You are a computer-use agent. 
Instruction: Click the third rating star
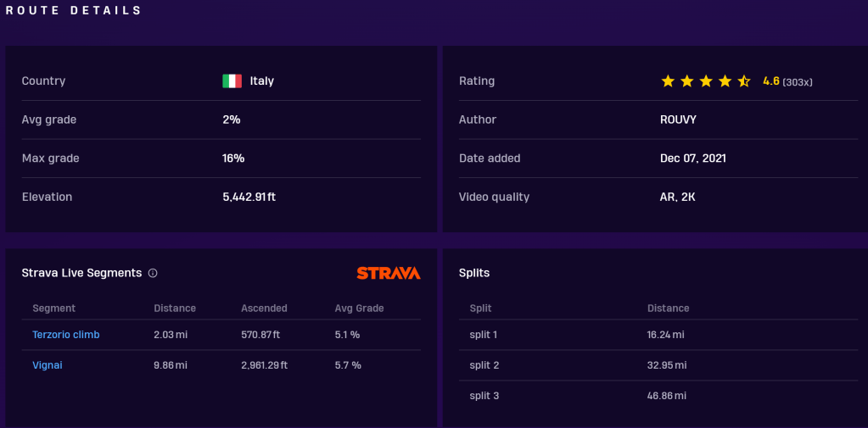706,81
